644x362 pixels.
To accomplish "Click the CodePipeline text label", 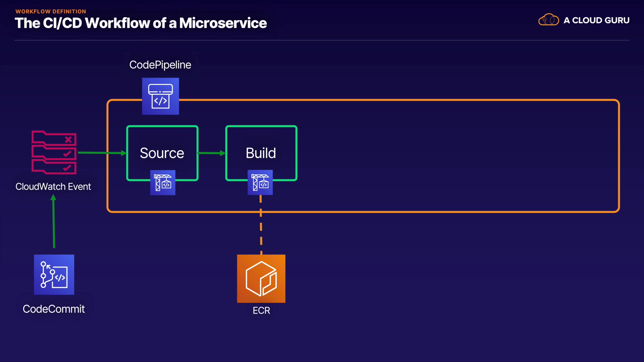I will [160, 65].
